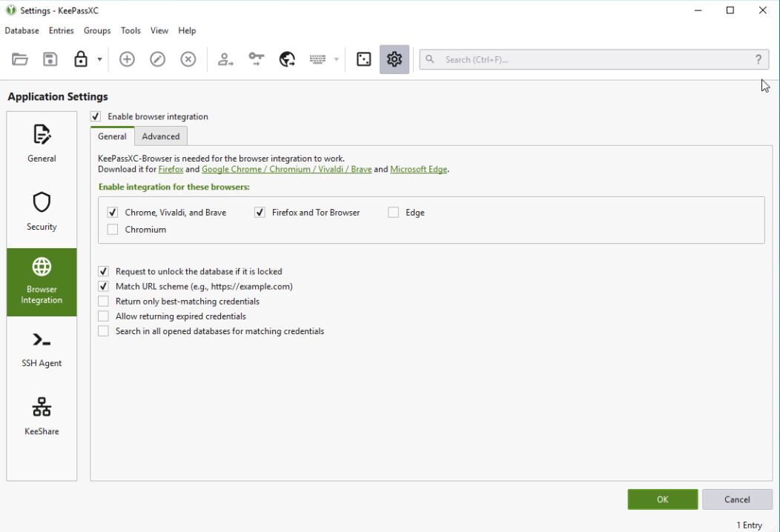Switch to the Advanced tab

(x=161, y=136)
